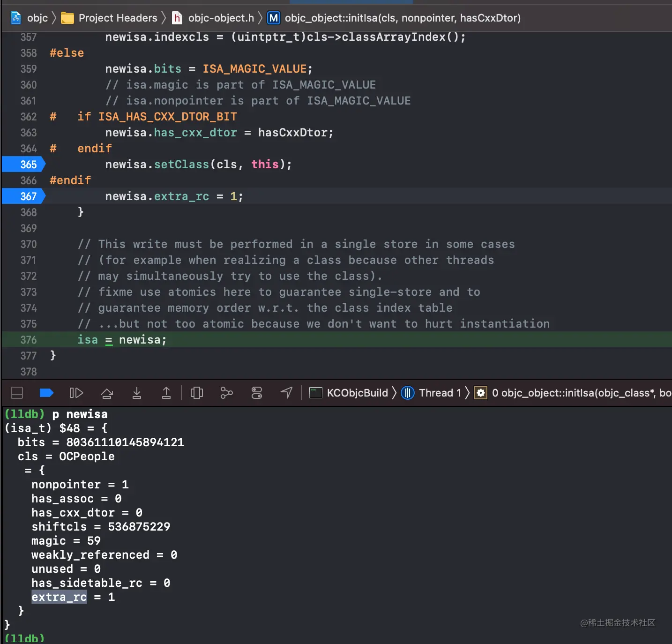The image size is (672, 644).
Task: Click 'nonpointer = 1' in console output
Action: click(x=80, y=485)
